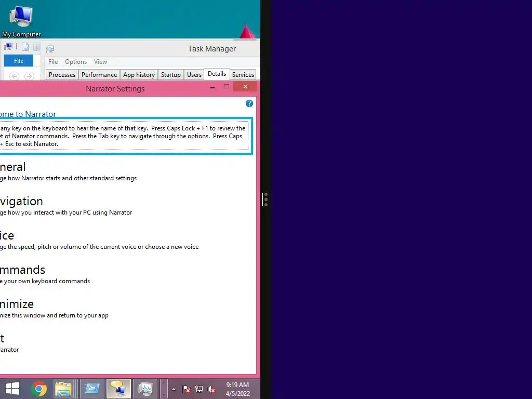This screenshot has height=399, width=532.
Task: Click the Narrator taskbar icon
Action: pyautogui.click(x=118, y=389)
